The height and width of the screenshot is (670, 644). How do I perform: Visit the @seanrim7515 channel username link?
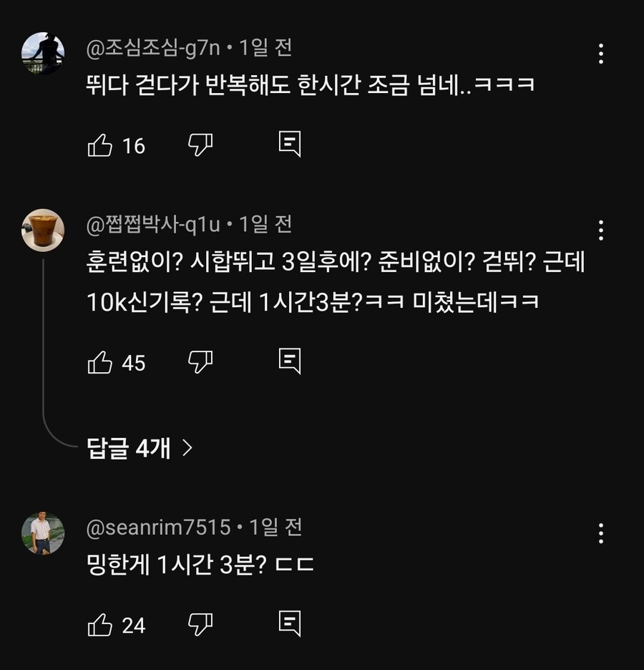coord(158,528)
